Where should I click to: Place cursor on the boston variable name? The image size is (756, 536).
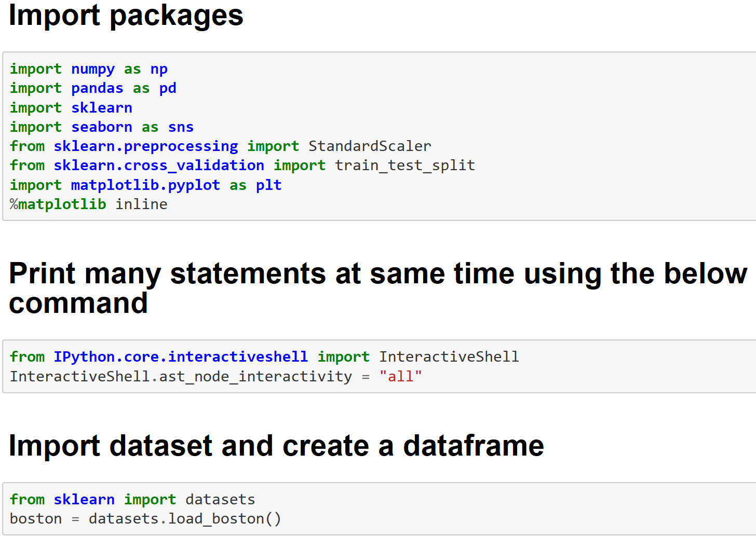coord(36,519)
